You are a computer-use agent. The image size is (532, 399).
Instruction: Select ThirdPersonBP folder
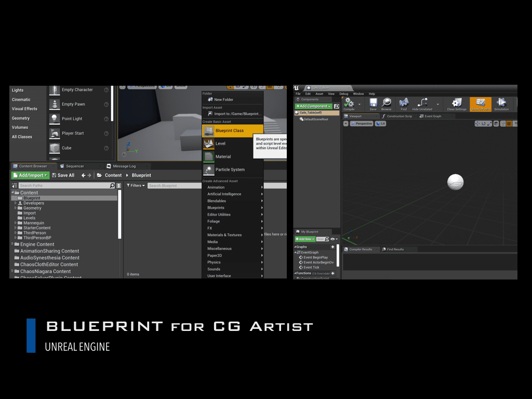pyautogui.click(x=37, y=238)
